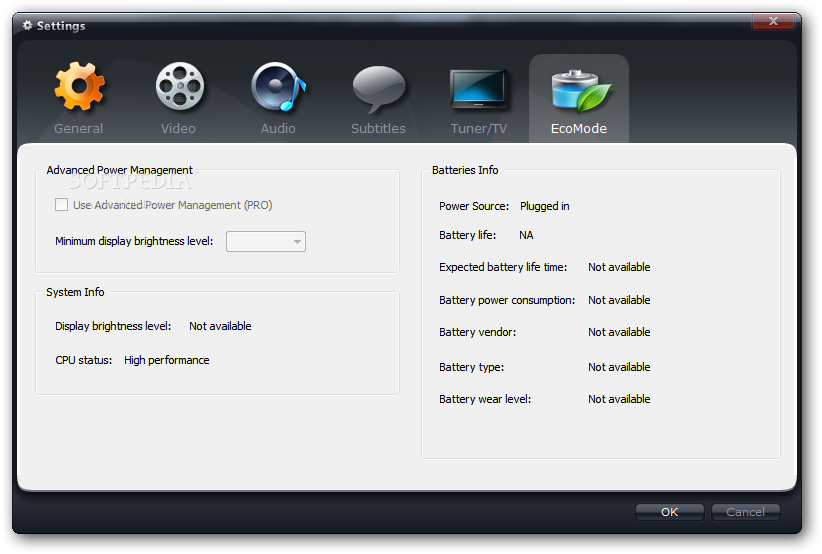Click 'Not available' beside Battery type
The image size is (822, 554).
(619, 367)
